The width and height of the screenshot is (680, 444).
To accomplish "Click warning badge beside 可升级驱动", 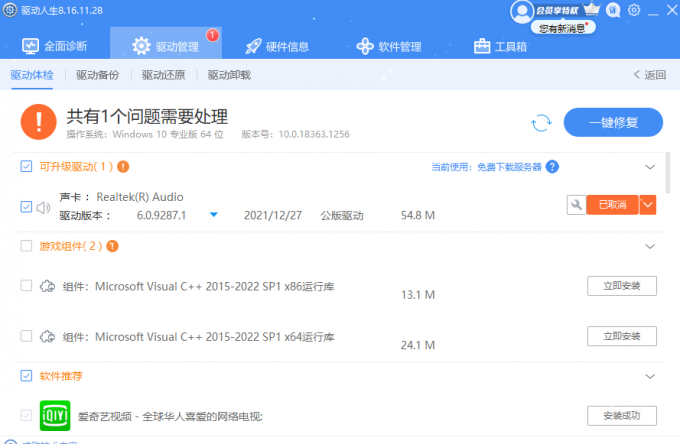I will [123, 166].
